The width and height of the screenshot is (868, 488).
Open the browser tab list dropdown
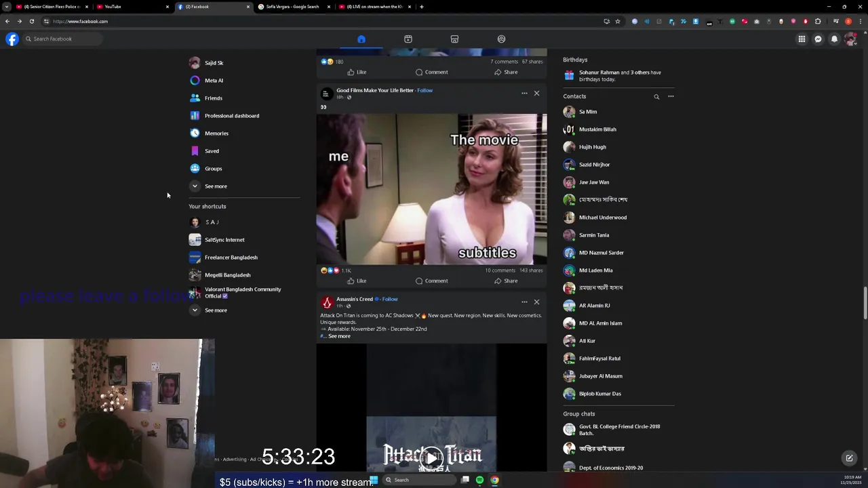pyautogui.click(x=6, y=7)
